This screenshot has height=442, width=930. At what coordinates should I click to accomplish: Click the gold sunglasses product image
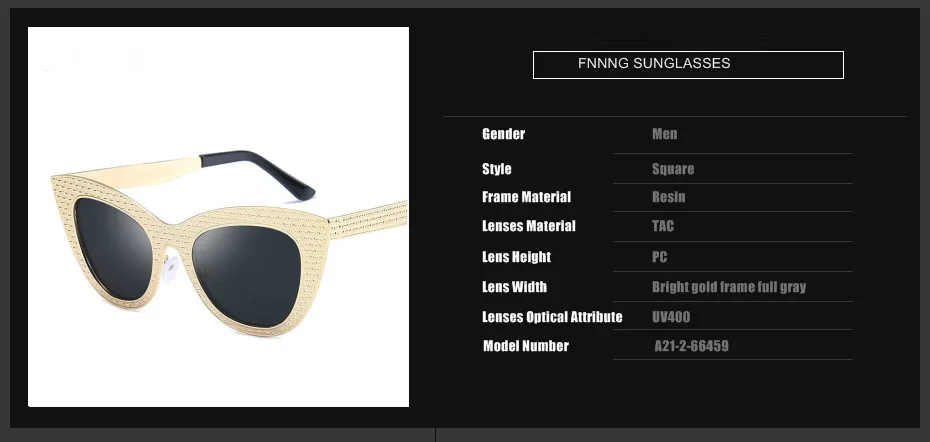pos(218,217)
